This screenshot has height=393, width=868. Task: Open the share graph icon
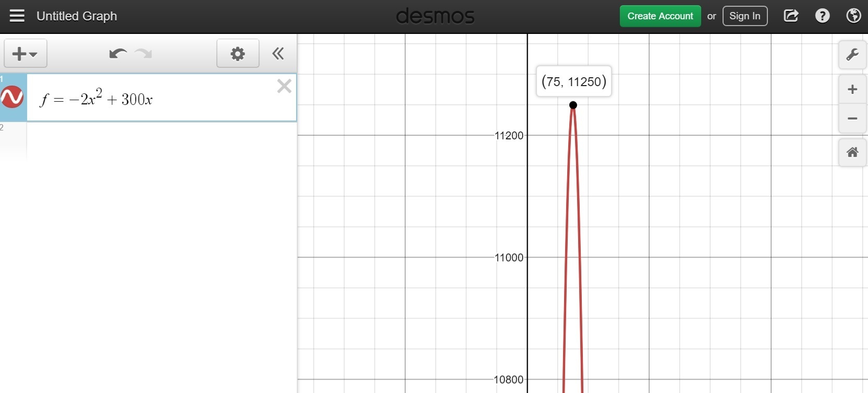[x=791, y=16]
